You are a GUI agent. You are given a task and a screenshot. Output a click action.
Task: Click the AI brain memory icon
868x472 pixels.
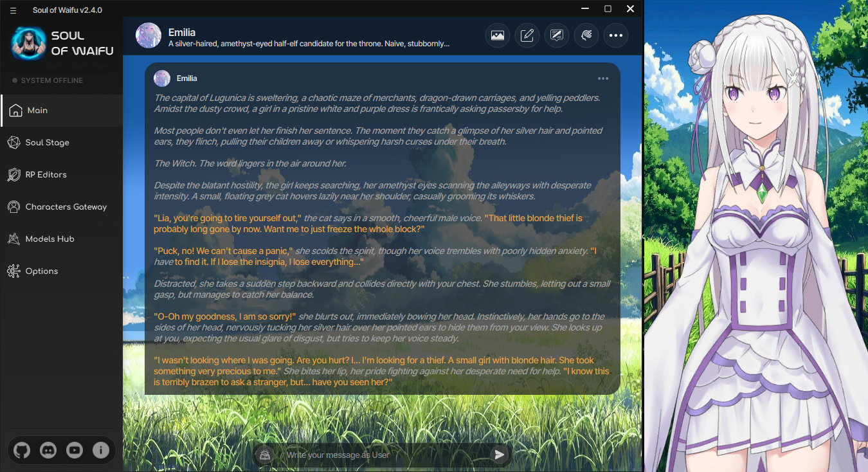click(x=586, y=35)
